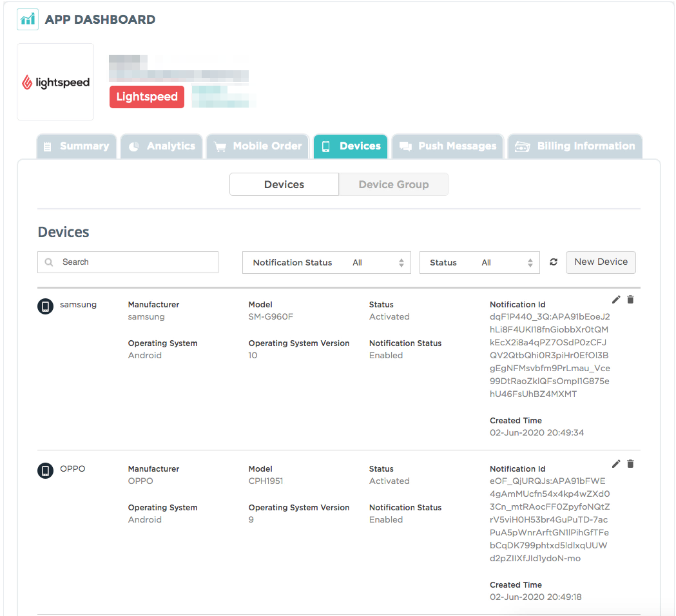The height and width of the screenshot is (616, 676).
Task: Click the Billing Information cash icon
Action: 523,146
